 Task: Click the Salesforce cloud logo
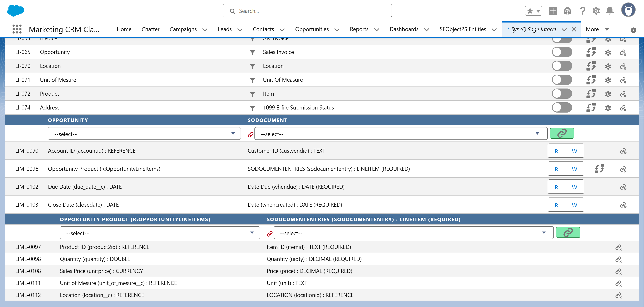(16, 11)
